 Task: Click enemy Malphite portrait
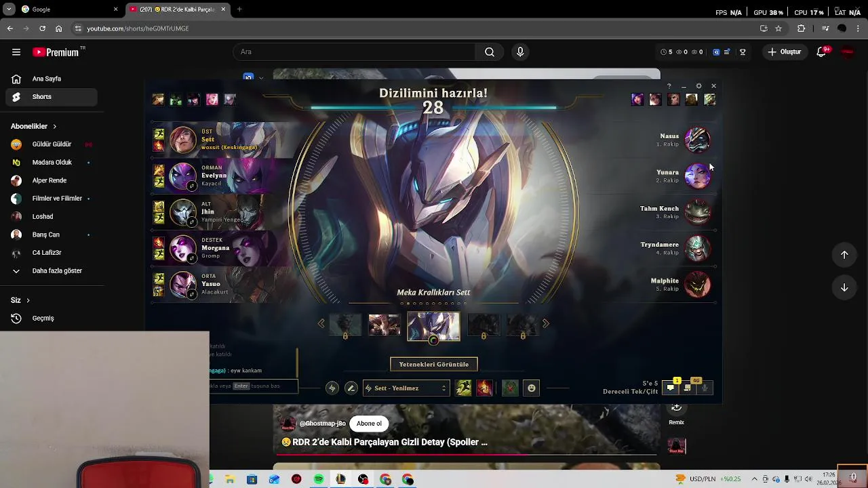697,285
